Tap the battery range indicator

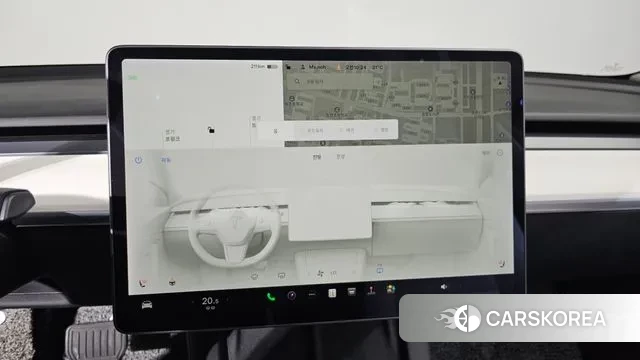tap(264, 66)
